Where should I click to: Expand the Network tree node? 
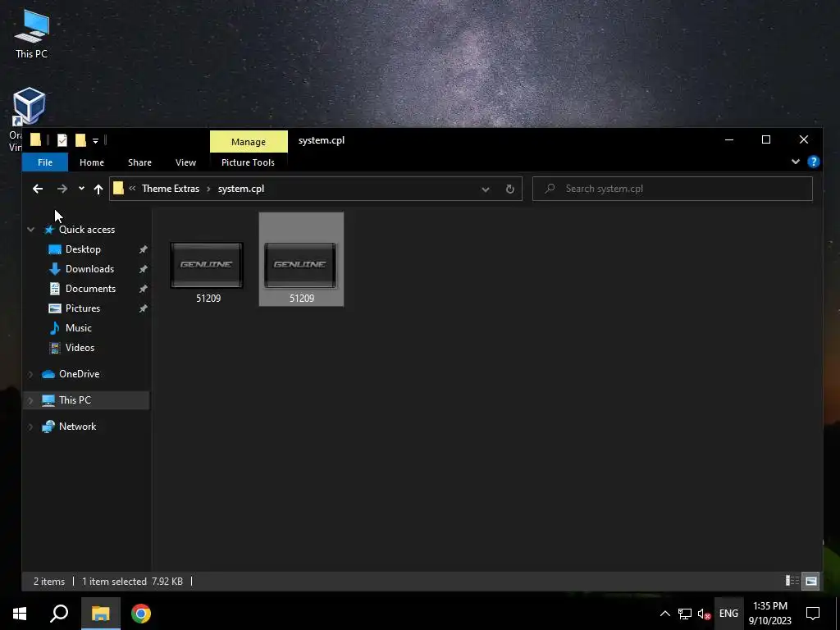coord(30,427)
